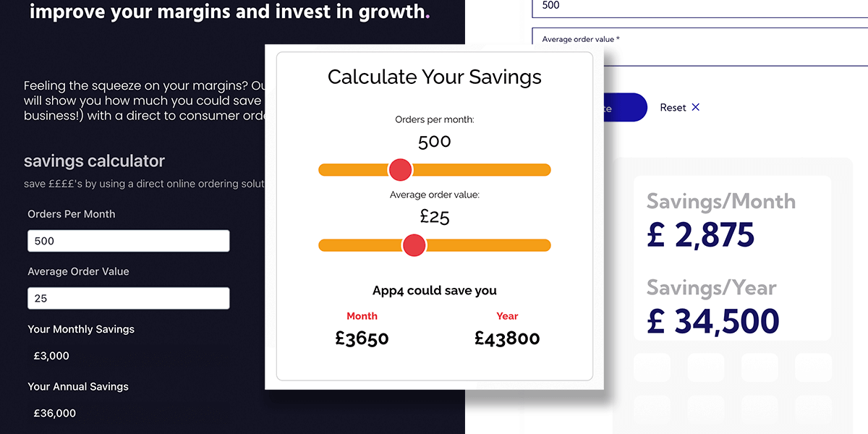Click the Savings/Year £34,500 figure

(x=712, y=320)
